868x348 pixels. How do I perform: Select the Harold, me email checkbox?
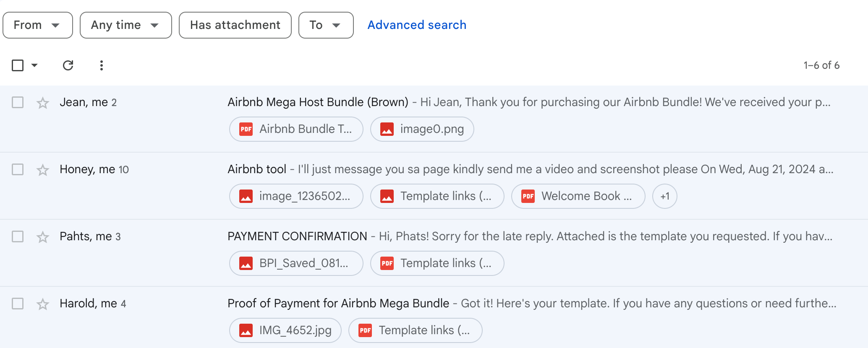pos(18,304)
